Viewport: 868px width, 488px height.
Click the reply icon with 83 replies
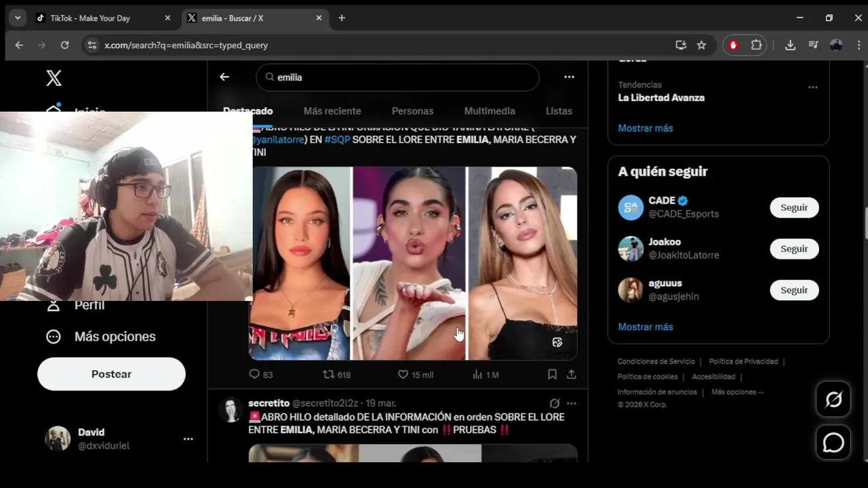click(254, 374)
